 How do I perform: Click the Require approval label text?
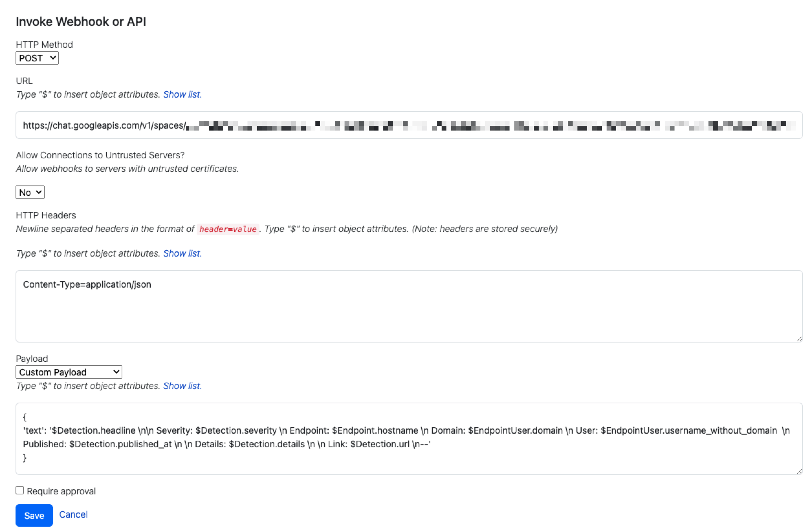tap(61, 491)
